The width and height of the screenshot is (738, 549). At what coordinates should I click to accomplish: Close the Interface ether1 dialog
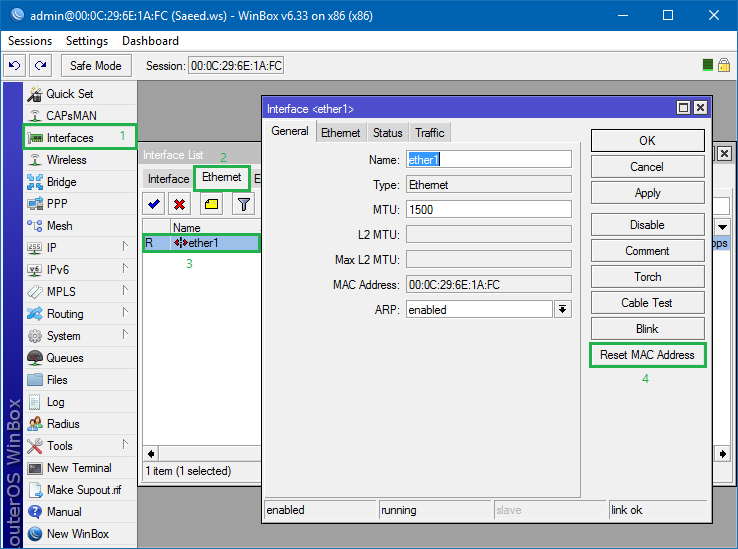click(x=700, y=108)
